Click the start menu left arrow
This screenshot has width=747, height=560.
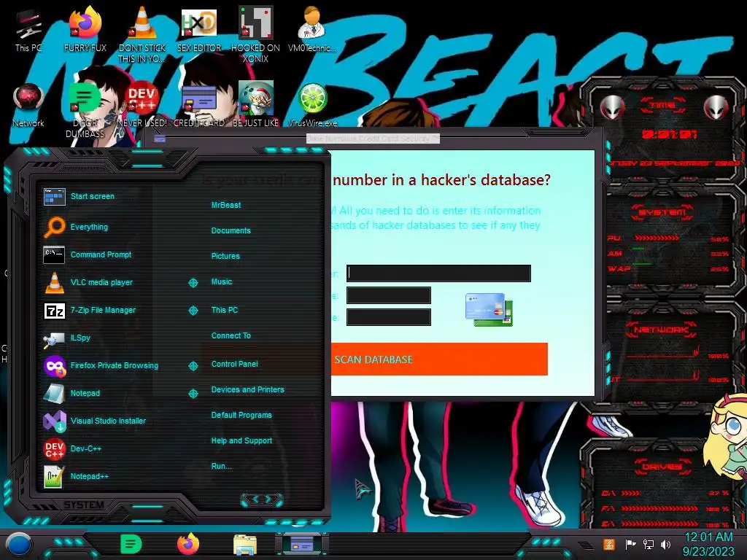click(255, 499)
